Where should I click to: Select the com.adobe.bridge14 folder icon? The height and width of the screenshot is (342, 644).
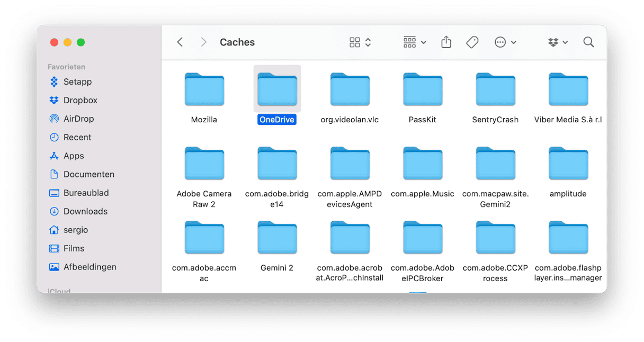pyautogui.click(x=278, y=164)
